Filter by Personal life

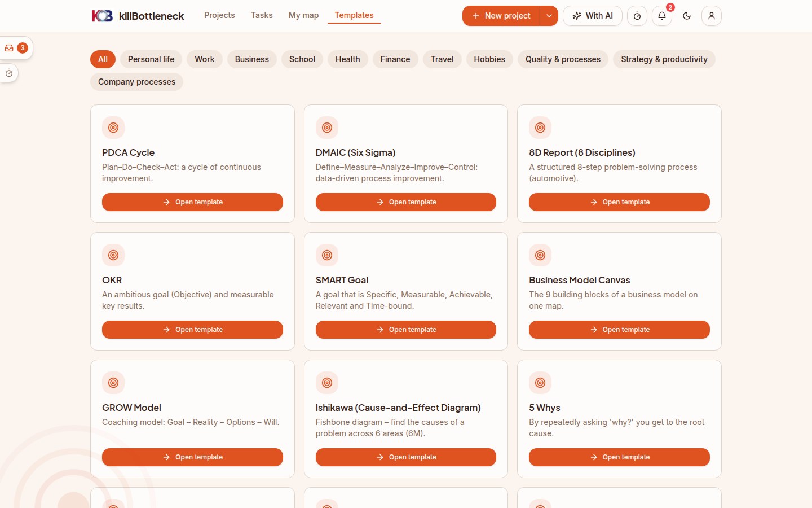tap(151, 59)
